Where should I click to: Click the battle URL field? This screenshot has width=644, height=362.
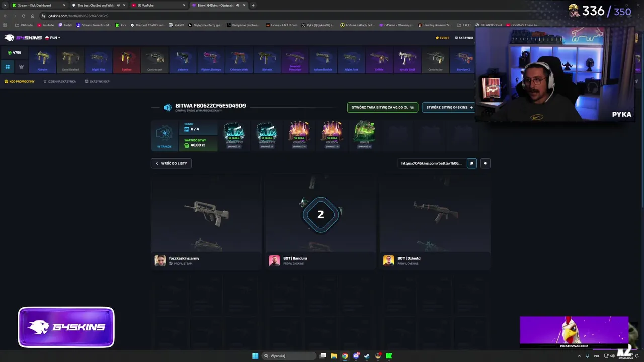pos(431,163)
